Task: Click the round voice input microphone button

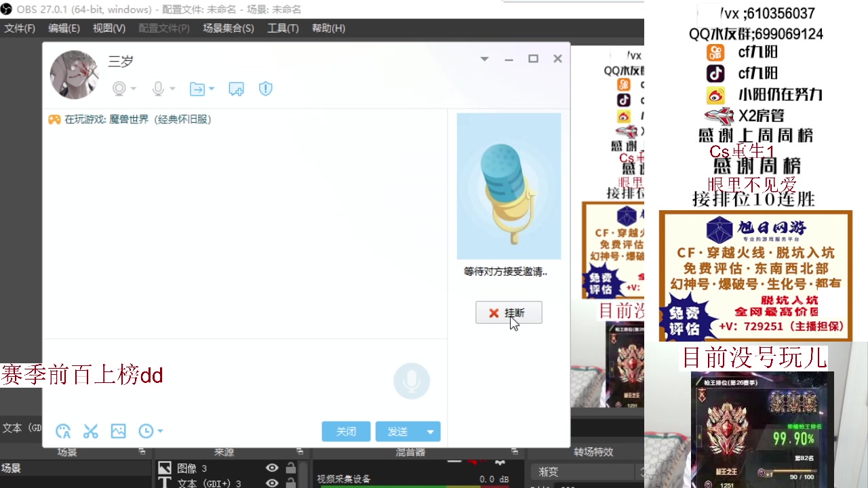Action: click(x=412, y=381)
